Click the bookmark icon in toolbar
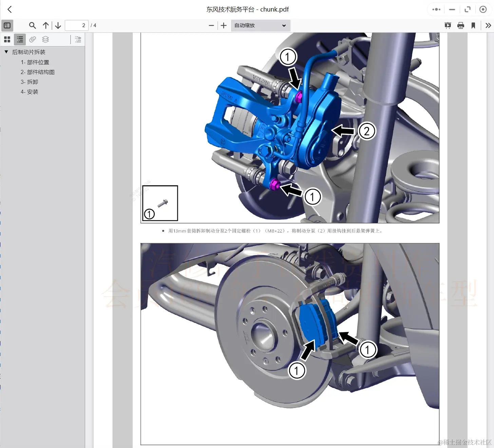The image size is (494, 448). click(473, 25)
